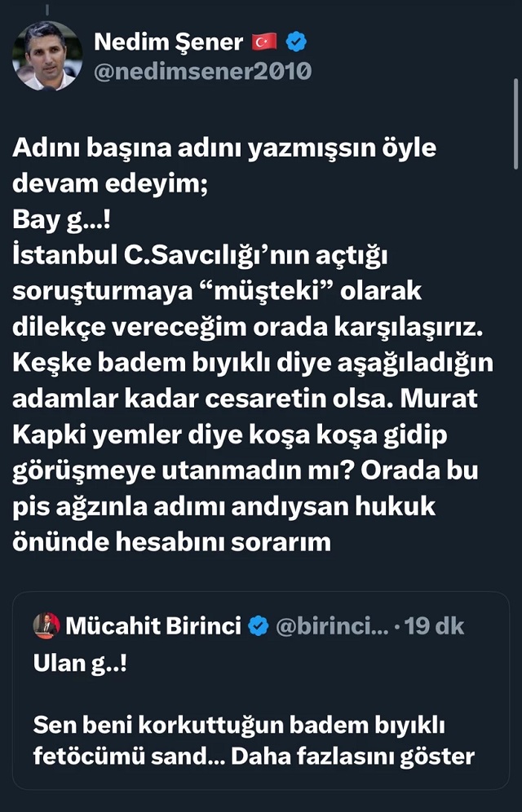The width and height of the screenshot is (522, 812).
Task: Select the blue checkmark next to @nedimsener2010
Action: point(296,42)
